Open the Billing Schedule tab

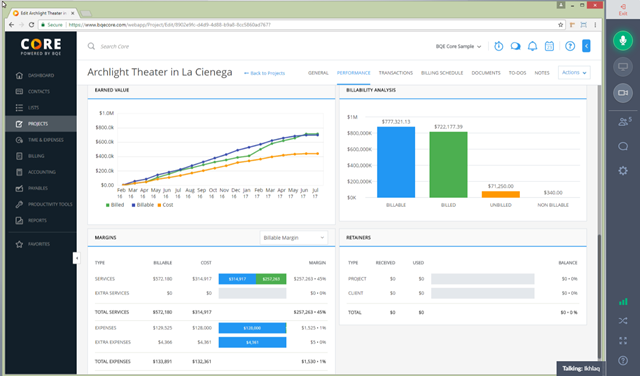click(x=442, y=73)
